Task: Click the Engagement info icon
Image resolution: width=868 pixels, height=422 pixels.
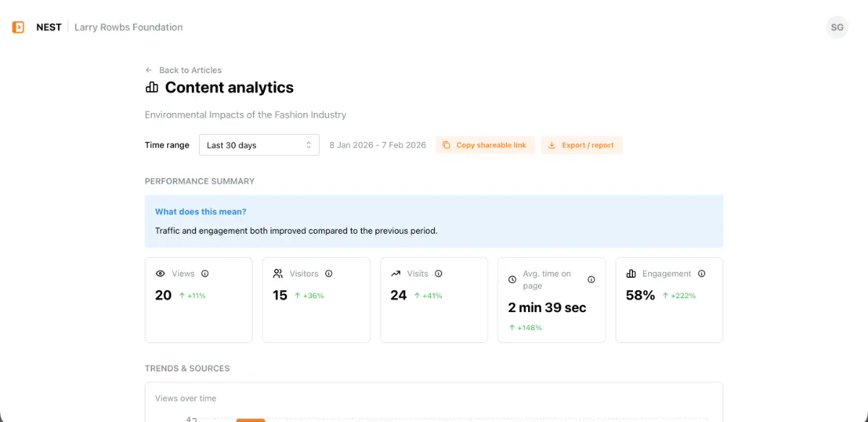Action: 702,274
